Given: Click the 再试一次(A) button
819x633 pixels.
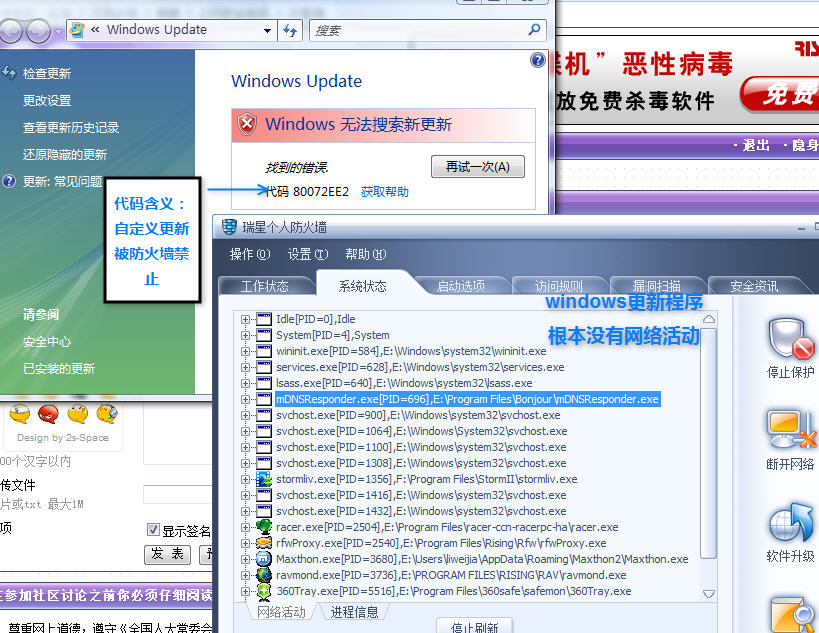Looking at the screenshot, I should [x=477, y=167].
